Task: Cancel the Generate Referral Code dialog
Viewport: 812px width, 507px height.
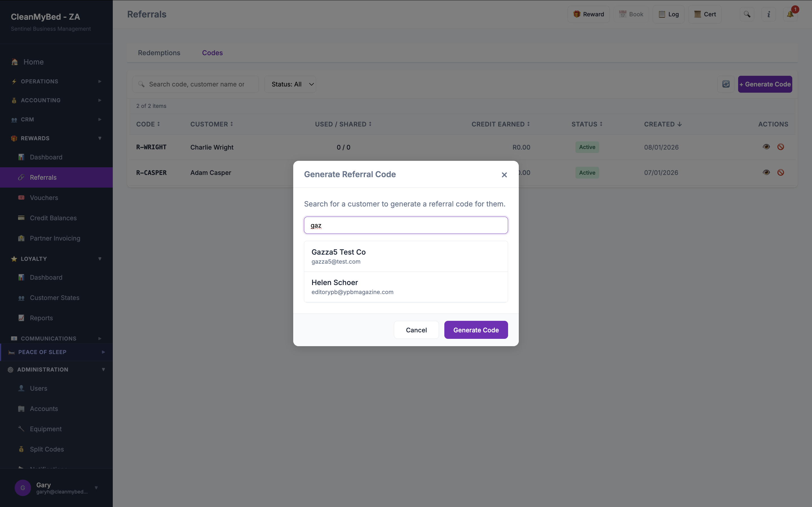Action: (x=416, y=330)
